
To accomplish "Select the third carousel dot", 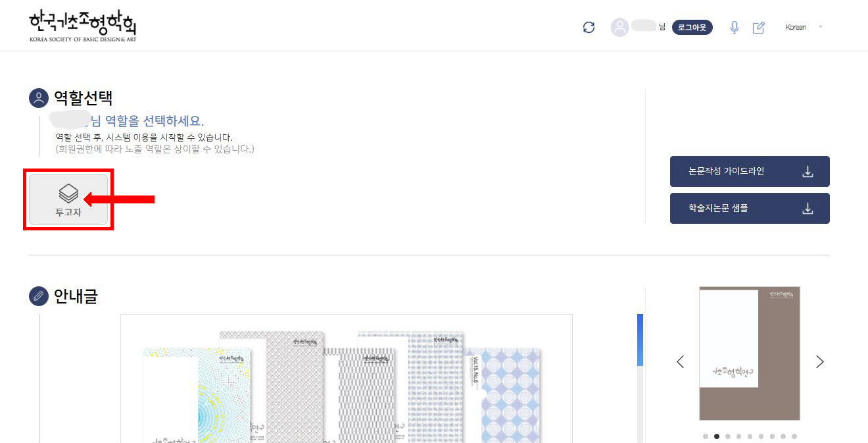I will [x=728, y=436].
